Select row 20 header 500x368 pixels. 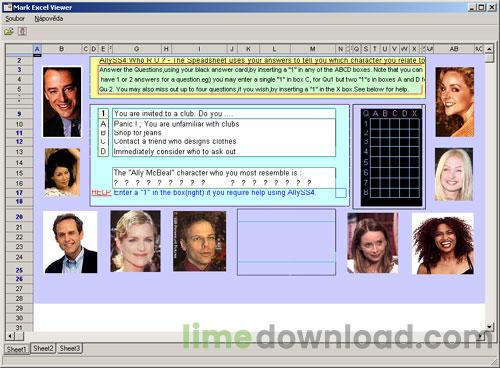tap(19, 217)
